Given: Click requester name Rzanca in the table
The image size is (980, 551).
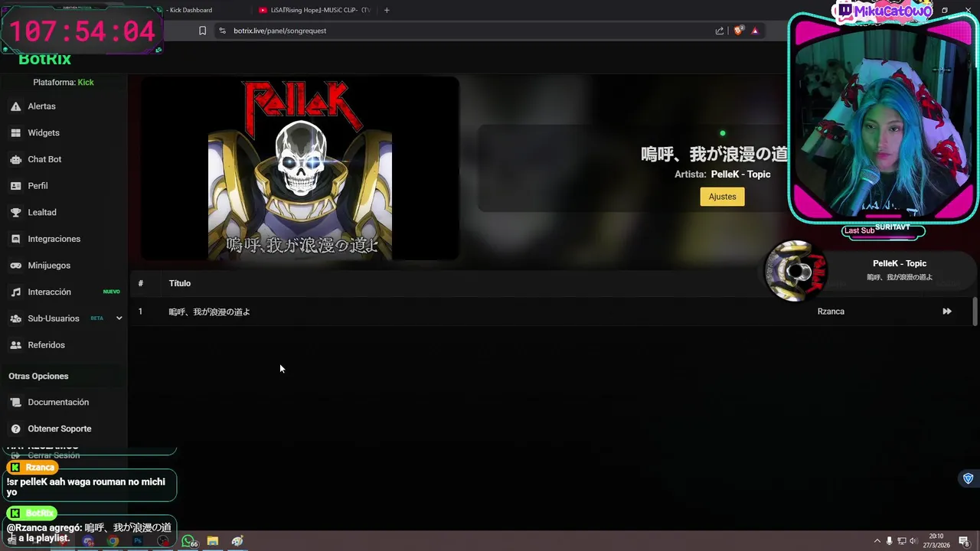Looking at the screenshot, I should pos(831,311).
